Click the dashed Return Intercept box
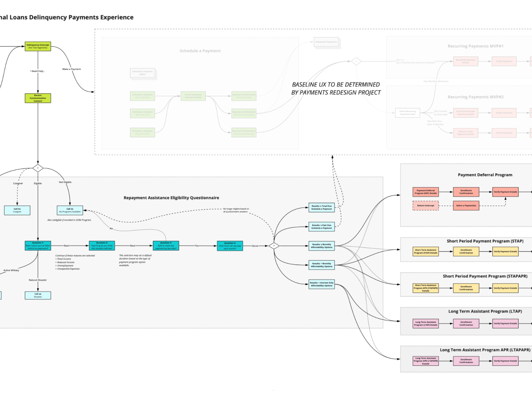The image size is (532, 399). [x=425, y=206]
